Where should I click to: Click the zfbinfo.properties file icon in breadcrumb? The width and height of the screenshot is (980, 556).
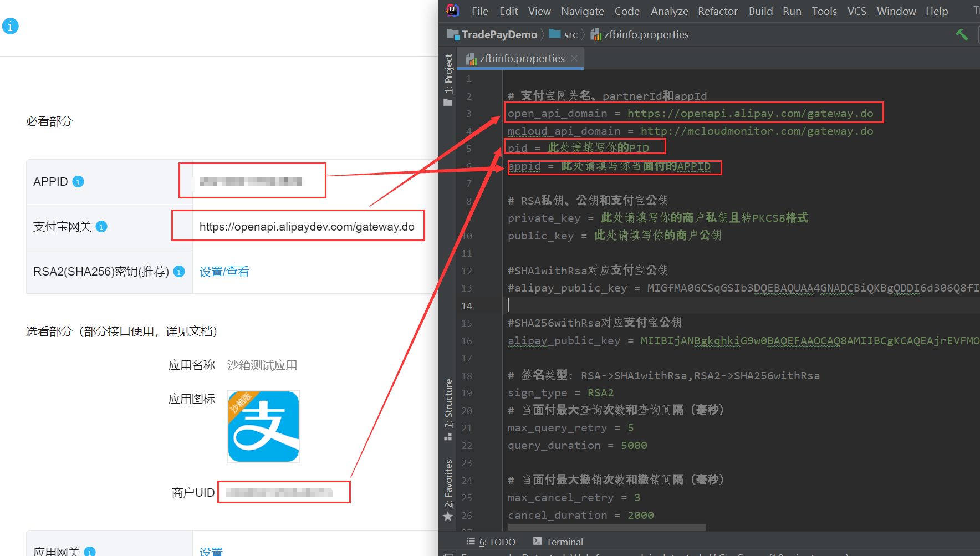(596, 34)
